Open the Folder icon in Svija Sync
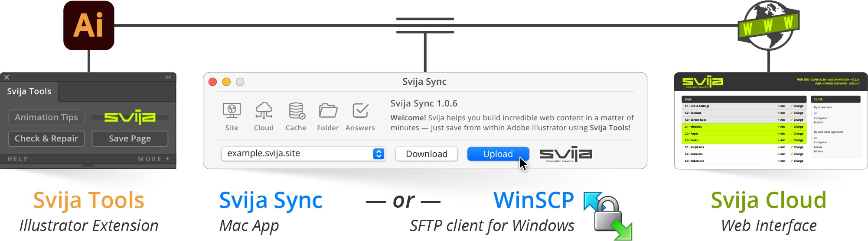Screen dimensions: 868x241 coord(328,111)
